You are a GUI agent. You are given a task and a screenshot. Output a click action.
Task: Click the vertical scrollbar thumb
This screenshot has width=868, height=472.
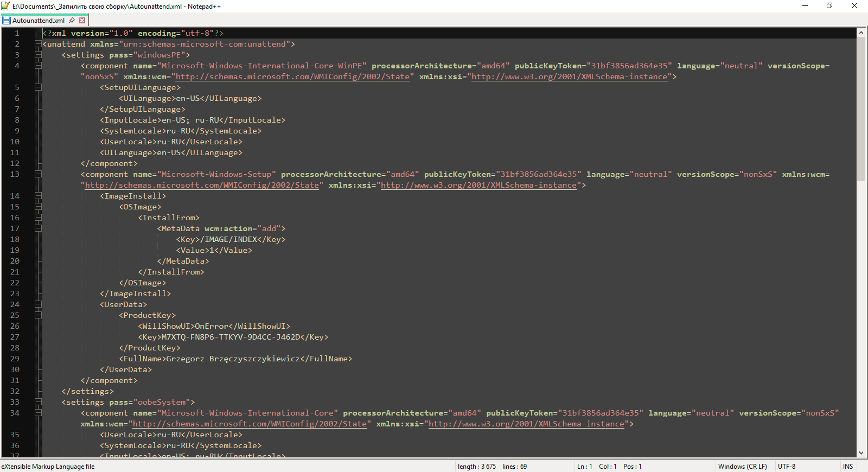click(x=861, y=109)
